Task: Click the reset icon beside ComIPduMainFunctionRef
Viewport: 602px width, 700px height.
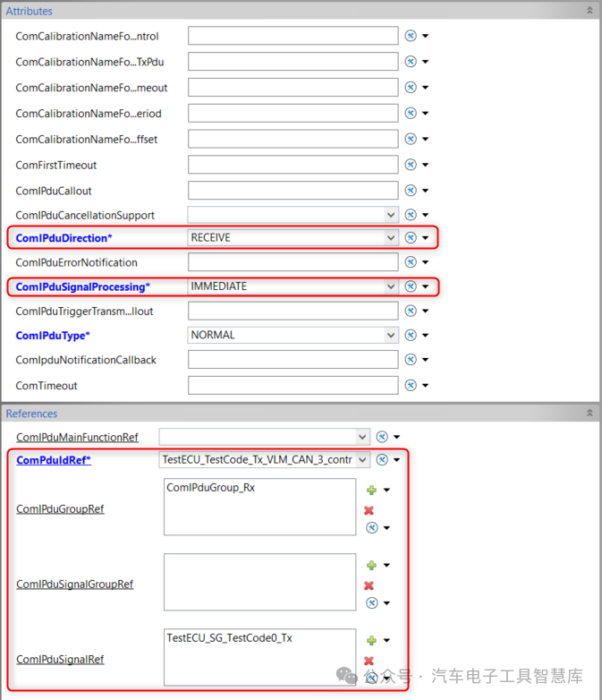Action: [382, 437]
